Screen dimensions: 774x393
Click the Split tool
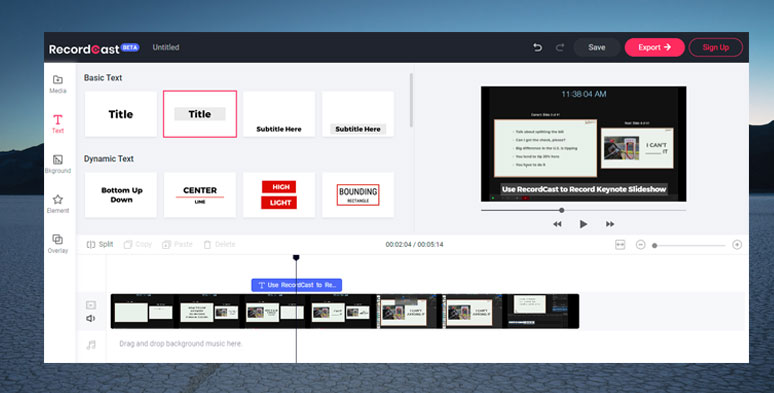(100, 244)
